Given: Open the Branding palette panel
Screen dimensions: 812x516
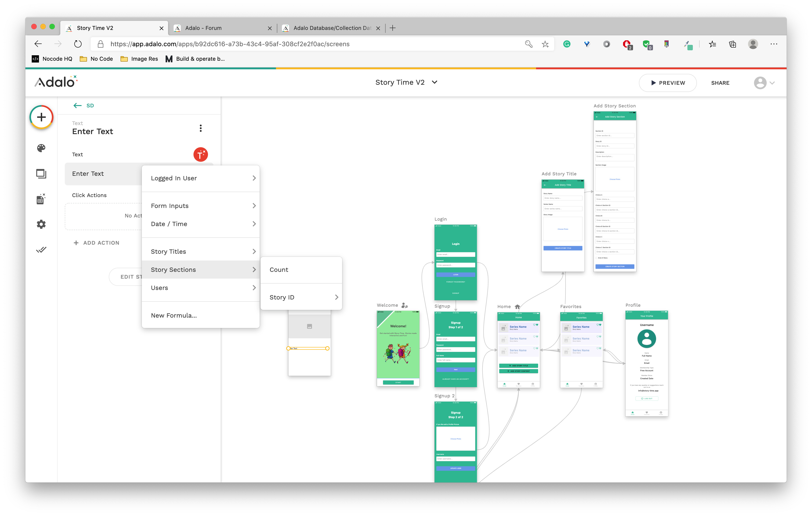Looking at the screenshot, I should tap(41, 148).
